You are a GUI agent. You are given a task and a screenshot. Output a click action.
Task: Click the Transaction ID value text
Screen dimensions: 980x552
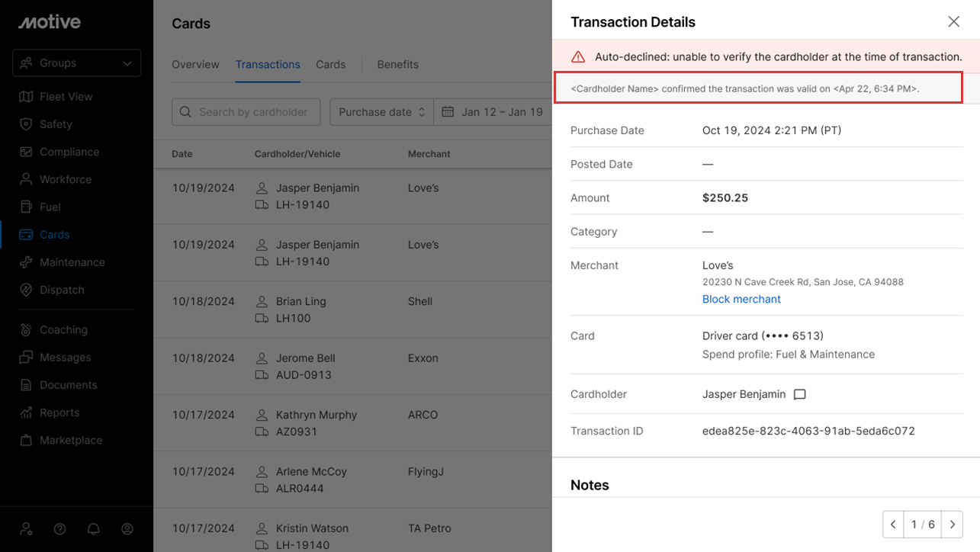[x=808, y=431]
